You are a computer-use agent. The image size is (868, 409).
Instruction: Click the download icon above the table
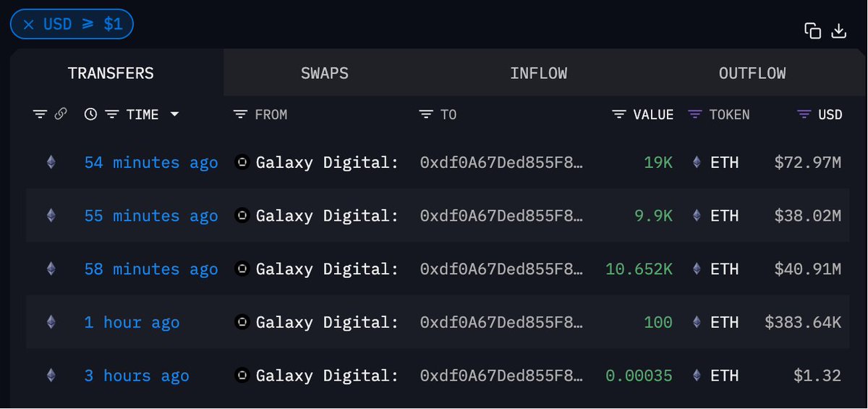(838, 30)
